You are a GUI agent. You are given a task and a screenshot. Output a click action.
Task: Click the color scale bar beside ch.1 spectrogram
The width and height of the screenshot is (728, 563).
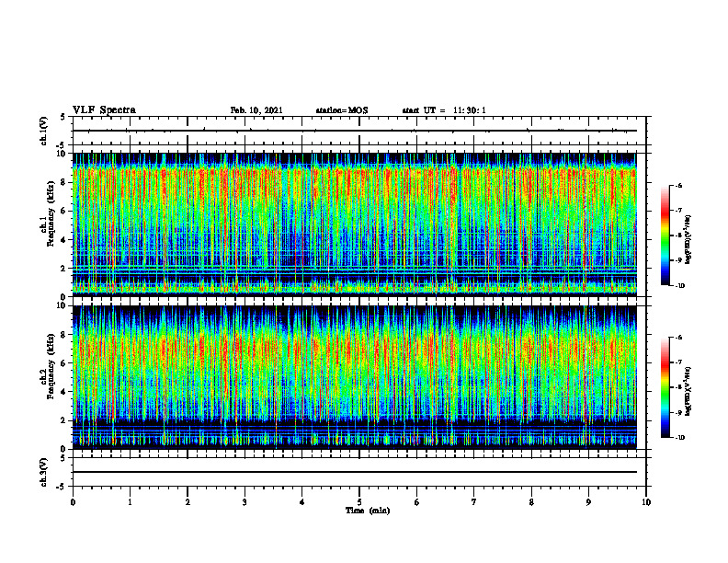coord(665,236)
